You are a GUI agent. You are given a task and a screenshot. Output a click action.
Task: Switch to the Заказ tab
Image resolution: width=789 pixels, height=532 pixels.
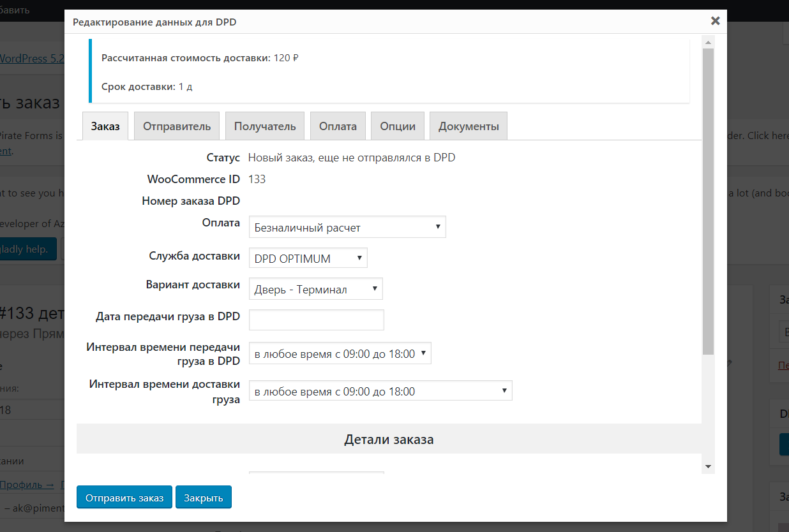(105, 126)
